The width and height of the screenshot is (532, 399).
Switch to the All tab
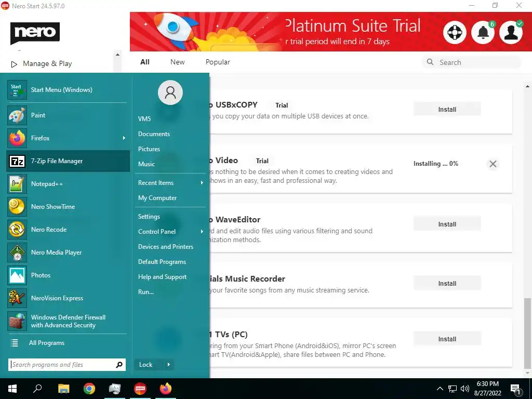pos(145,62)
